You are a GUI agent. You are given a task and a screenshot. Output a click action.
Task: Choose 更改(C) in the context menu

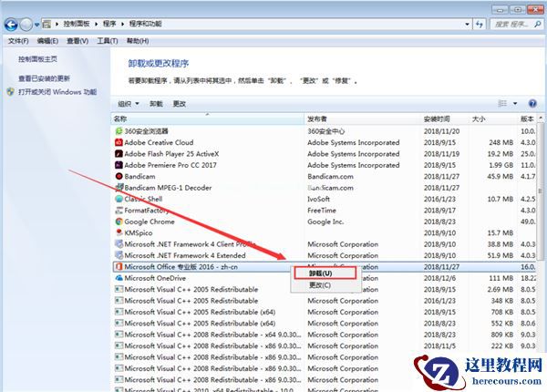coord(325,285)
